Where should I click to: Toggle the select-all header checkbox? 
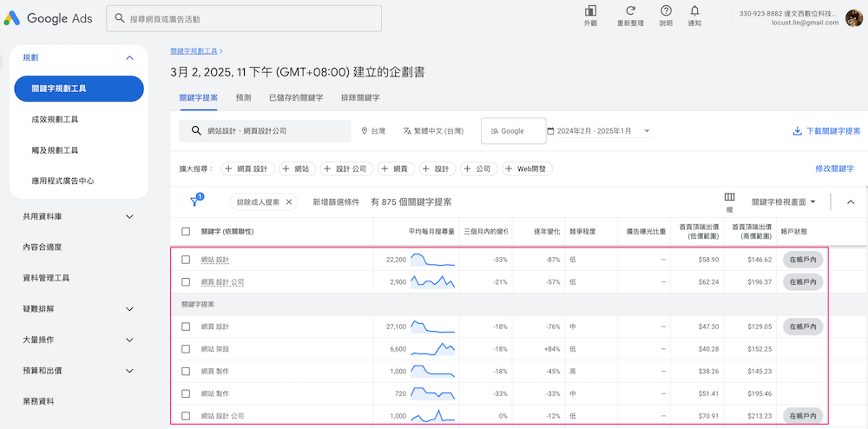(186, 231)
